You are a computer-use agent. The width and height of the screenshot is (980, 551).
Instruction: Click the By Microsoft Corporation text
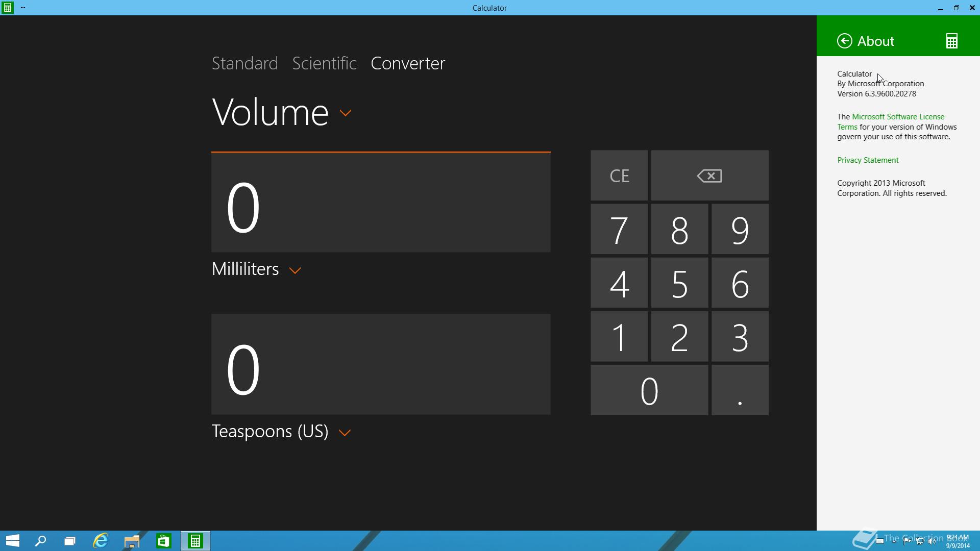point(880,84)
